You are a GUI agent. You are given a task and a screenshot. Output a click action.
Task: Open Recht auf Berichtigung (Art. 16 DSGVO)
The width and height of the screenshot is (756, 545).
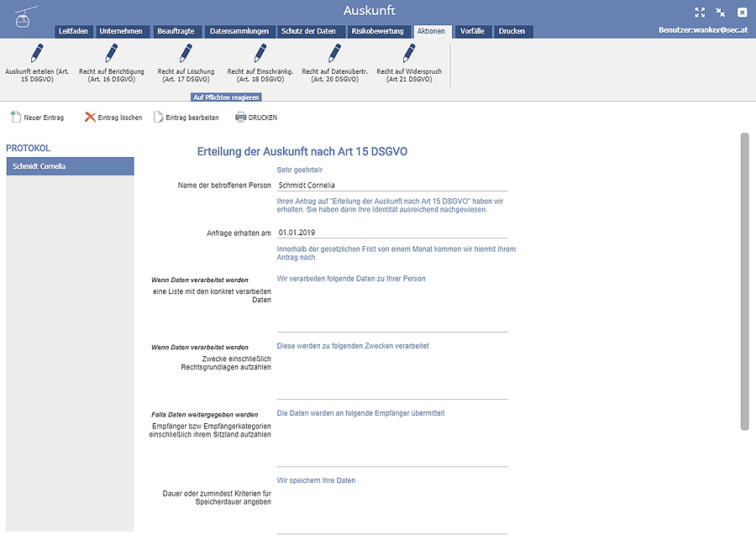111,55
